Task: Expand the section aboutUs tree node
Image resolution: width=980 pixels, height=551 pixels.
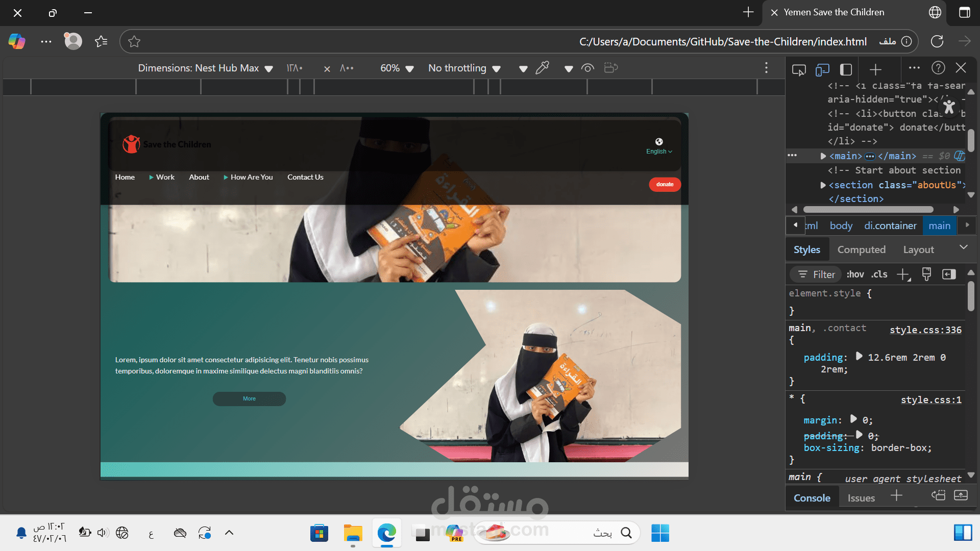Action: [x=823, y=185]
